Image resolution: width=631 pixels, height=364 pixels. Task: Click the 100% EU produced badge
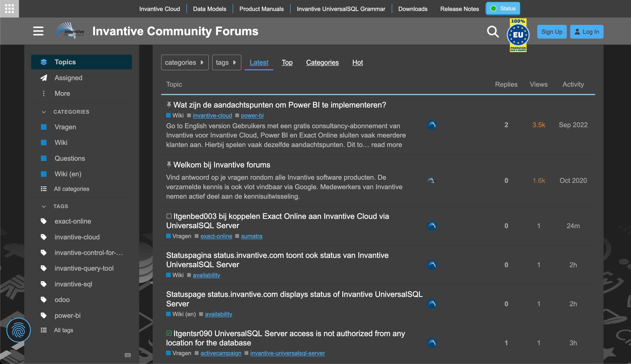[518, 35]
